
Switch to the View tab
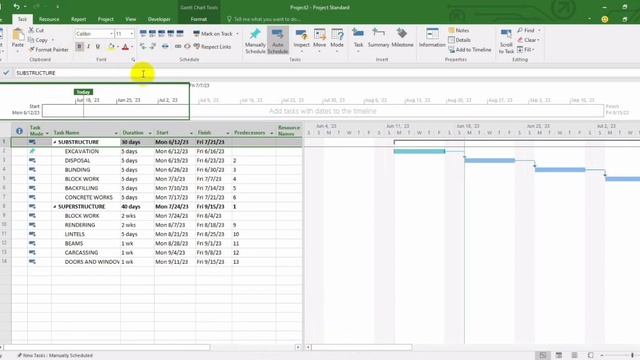click(x=131, y=19)
